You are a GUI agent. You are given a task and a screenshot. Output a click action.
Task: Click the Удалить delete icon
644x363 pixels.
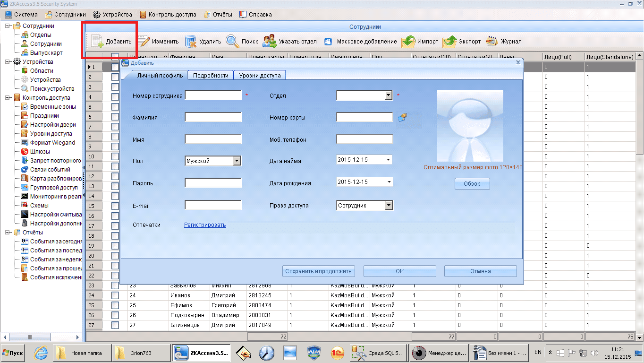(x=191, y=42)
